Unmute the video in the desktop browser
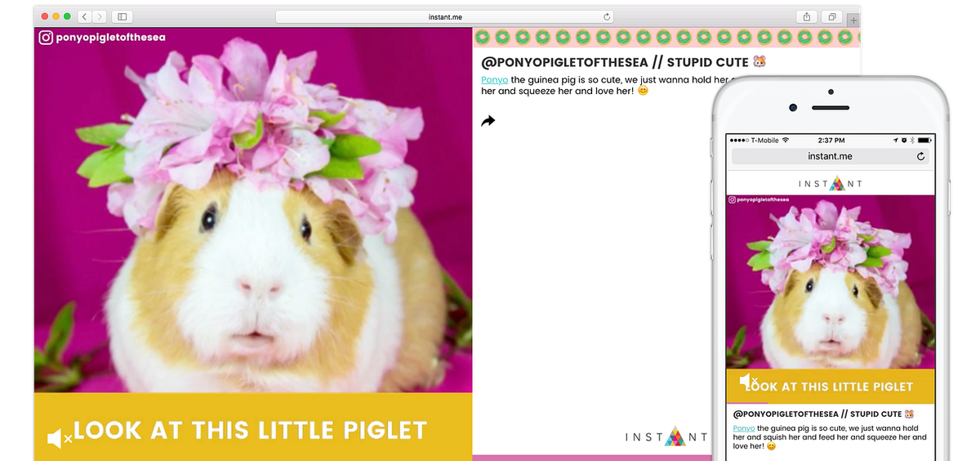 point(60,439)
